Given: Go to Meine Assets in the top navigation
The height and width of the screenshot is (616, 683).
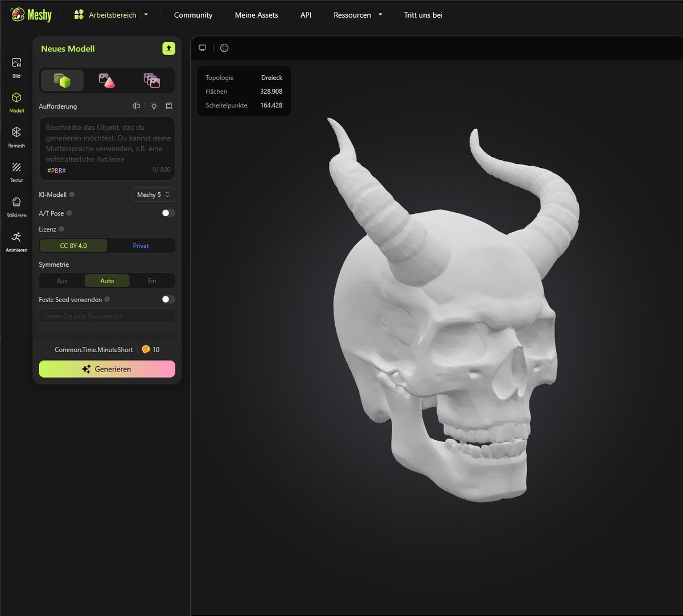Looking at the screenshot, I should 256,15.
